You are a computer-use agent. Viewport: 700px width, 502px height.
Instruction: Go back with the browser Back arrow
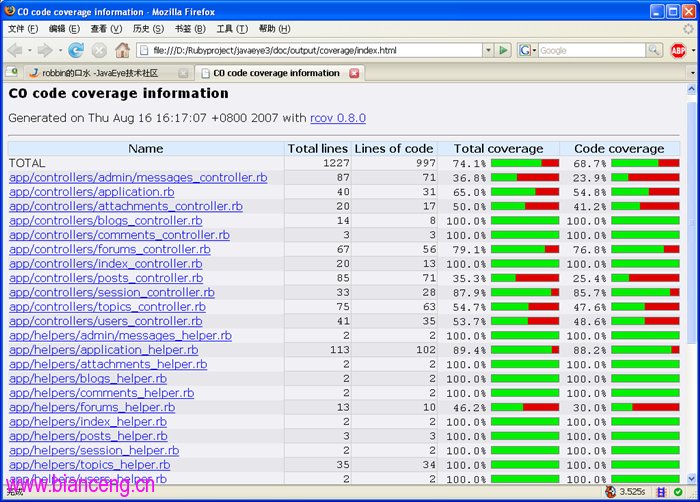pos(14,50)
